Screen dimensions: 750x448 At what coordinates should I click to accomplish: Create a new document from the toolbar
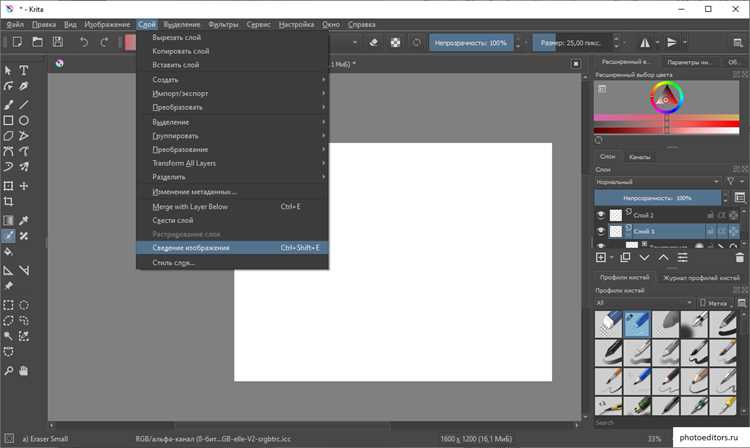17,43
